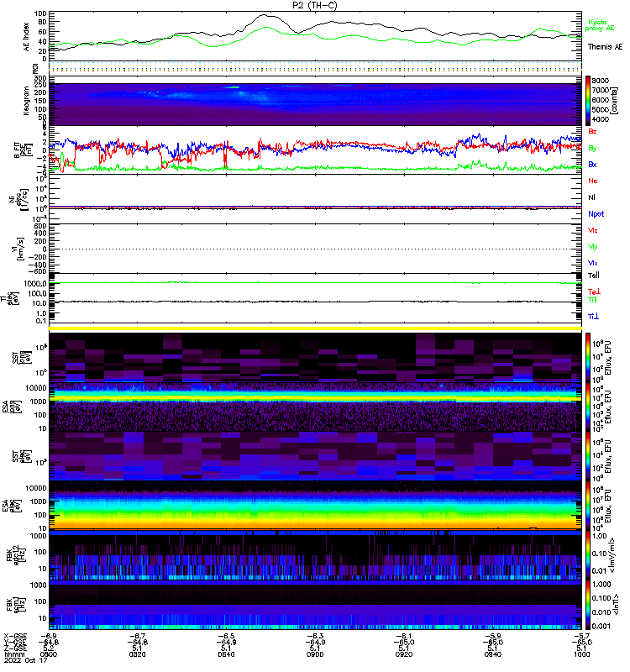
Task: Click the 0800 time tick label
Action: [49, 654]
